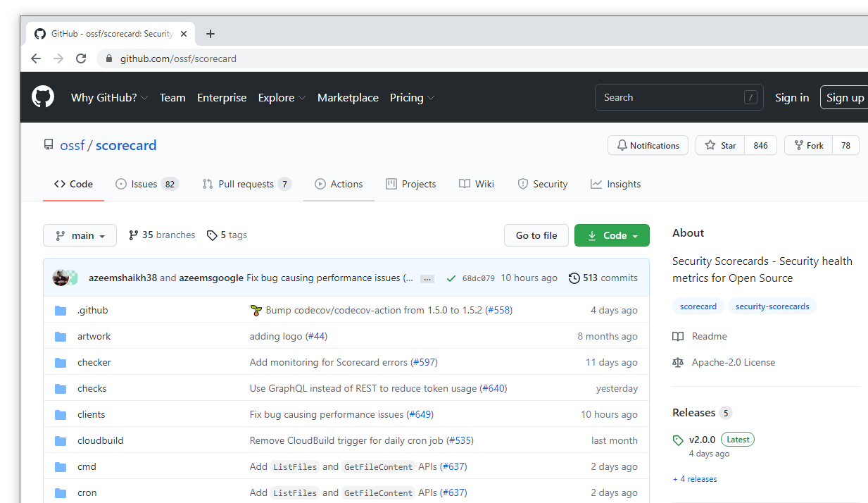Image resolution: width=868 pixels, height=503 pixels.
Task: Open the main branch dropdown
Action: tap(80, 235)
